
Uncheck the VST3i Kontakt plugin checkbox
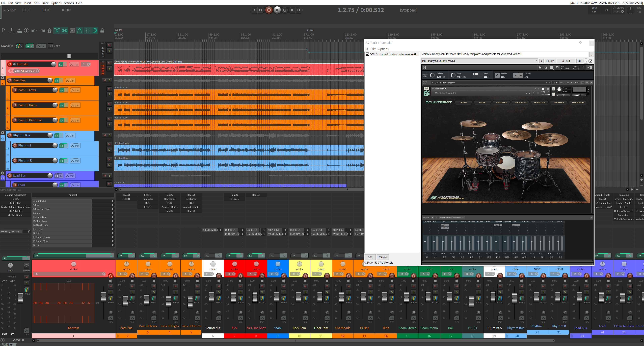pyautogui.click(x=367, y=54)
